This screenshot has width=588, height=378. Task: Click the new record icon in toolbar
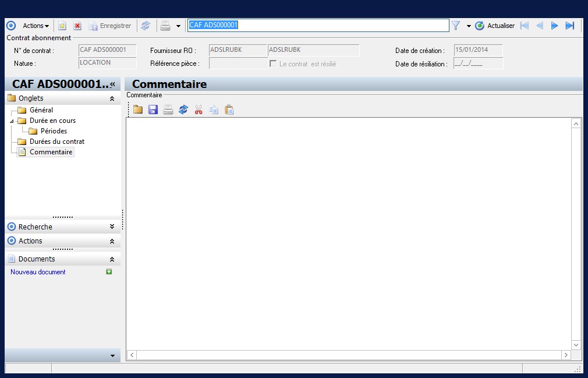(62, 26)
